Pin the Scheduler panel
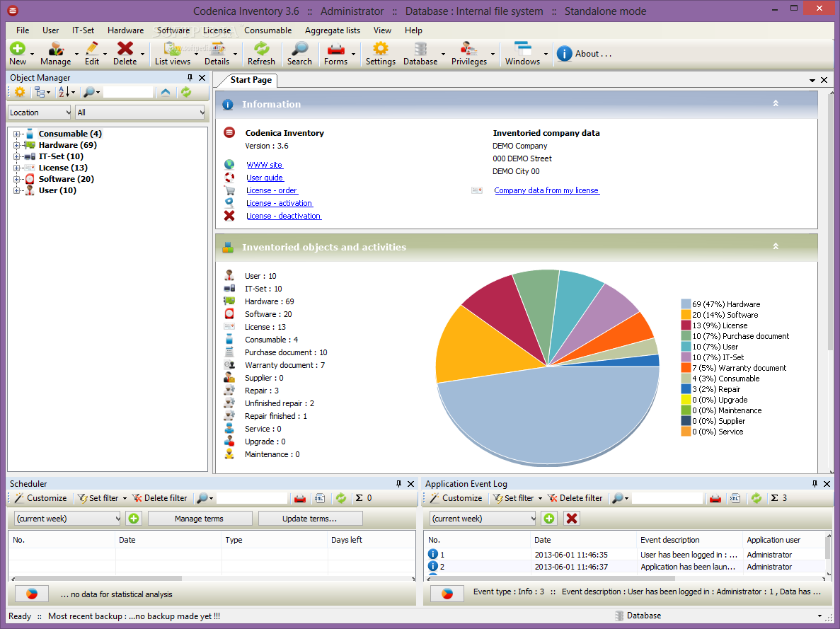This screenshot has height=629, width=840. click(398, 484)
